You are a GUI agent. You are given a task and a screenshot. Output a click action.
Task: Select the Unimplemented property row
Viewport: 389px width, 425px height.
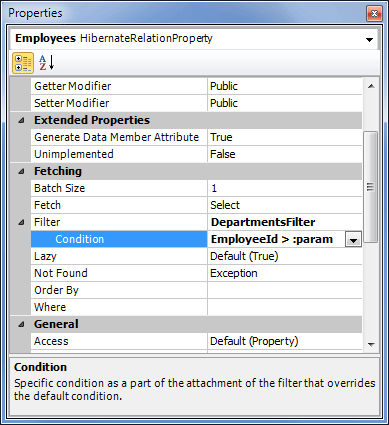tap(196, 154)
